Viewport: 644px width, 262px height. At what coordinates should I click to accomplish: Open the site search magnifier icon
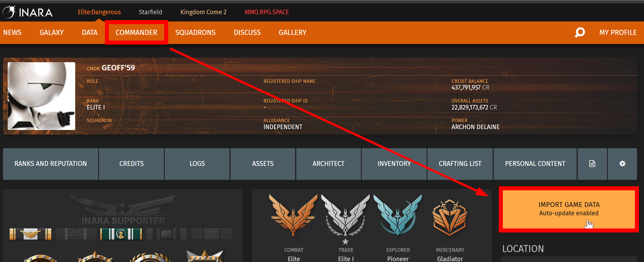(x=580, y=32)
